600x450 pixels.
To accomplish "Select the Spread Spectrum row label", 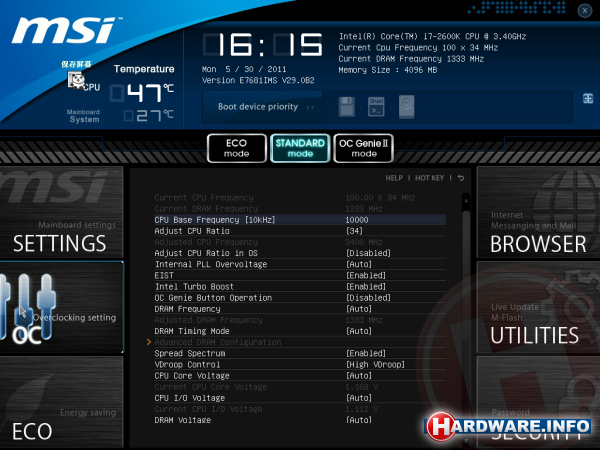I will pyautogui.click(x=190, y=353).
